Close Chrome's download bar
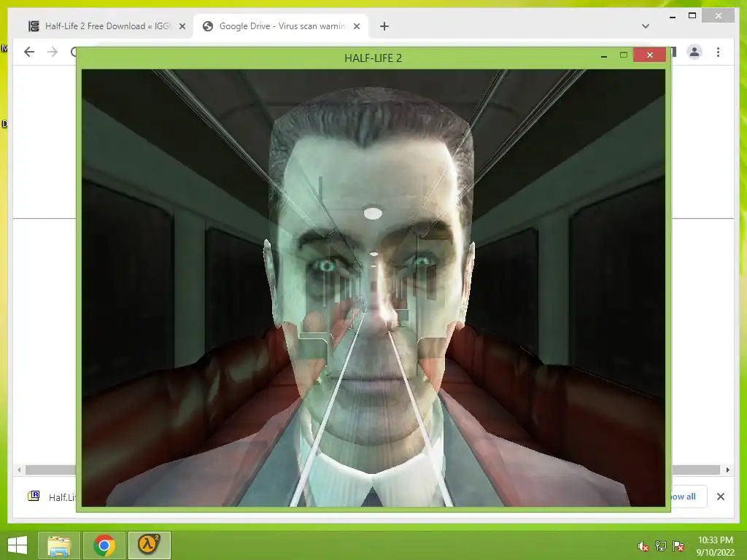747x560 pixels. (x=720, y=497)
